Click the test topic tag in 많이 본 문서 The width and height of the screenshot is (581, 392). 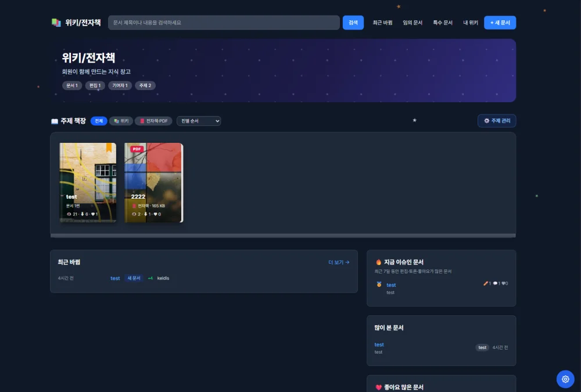(x=482, y=347)
